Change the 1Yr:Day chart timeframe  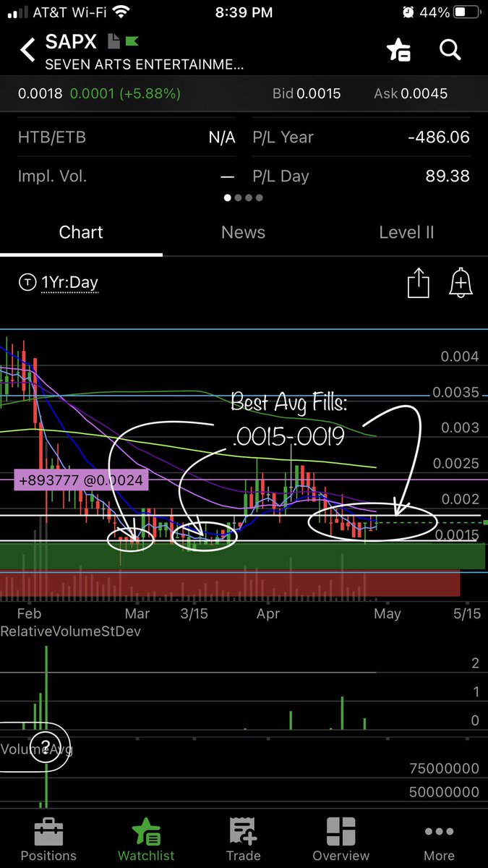(x=69, y=283)
